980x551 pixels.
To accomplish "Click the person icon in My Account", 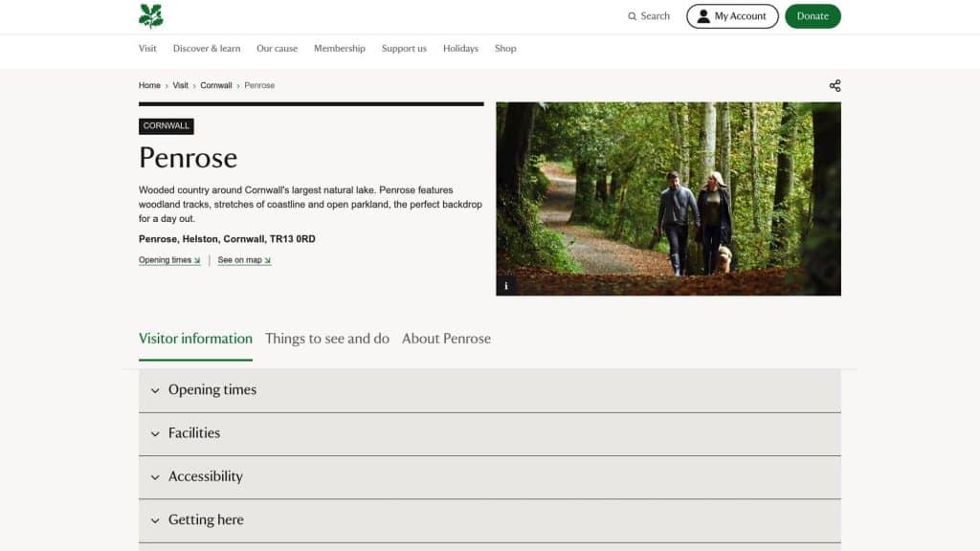I will tap(702, 15).
